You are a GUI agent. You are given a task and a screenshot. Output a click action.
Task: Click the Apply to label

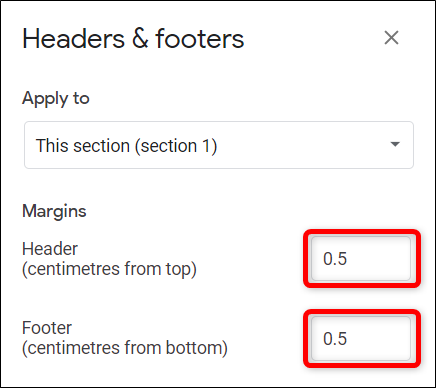[56, 99]
